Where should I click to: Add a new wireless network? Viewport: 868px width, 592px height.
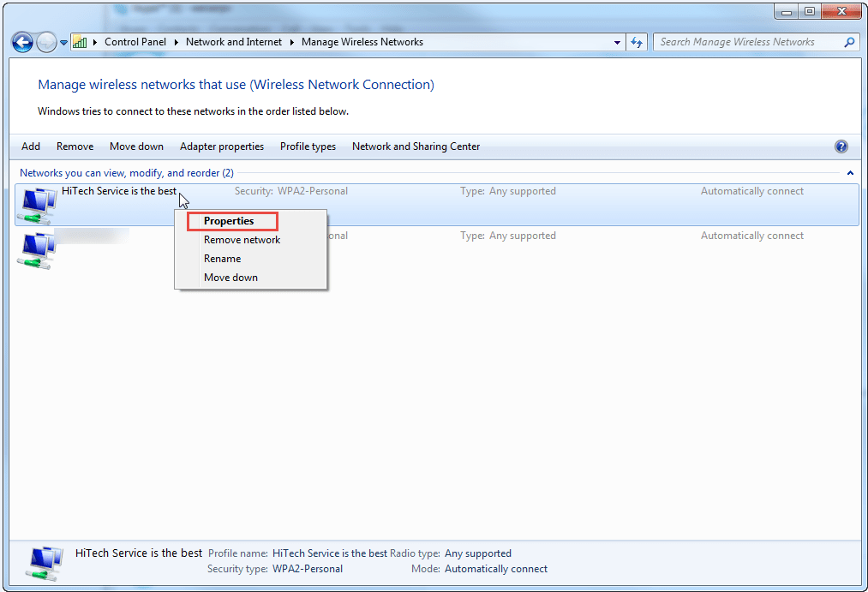(31, 147)
